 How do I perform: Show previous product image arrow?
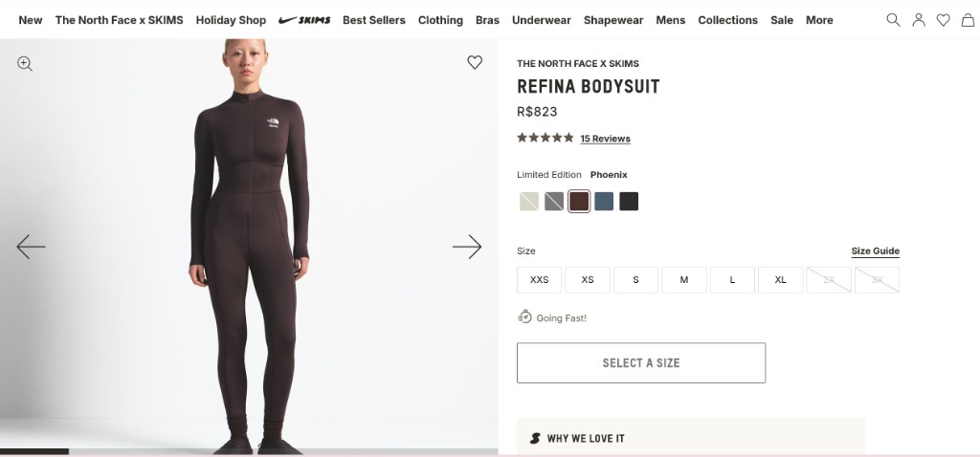(31, 247)
